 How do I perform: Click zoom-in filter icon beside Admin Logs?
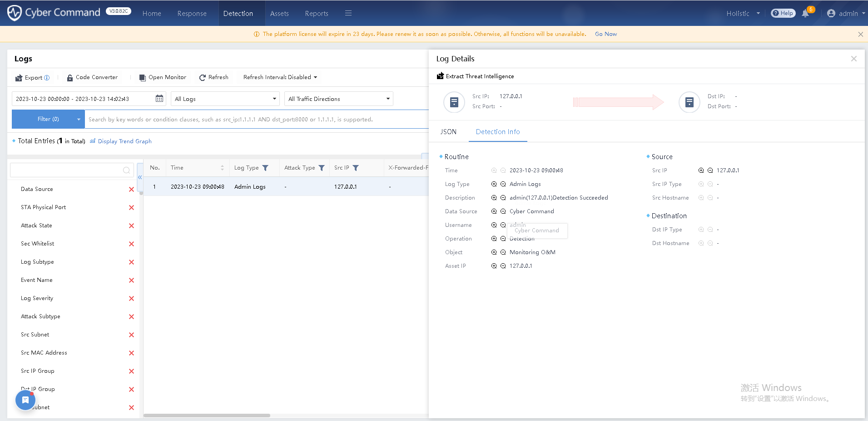(494, 184)
